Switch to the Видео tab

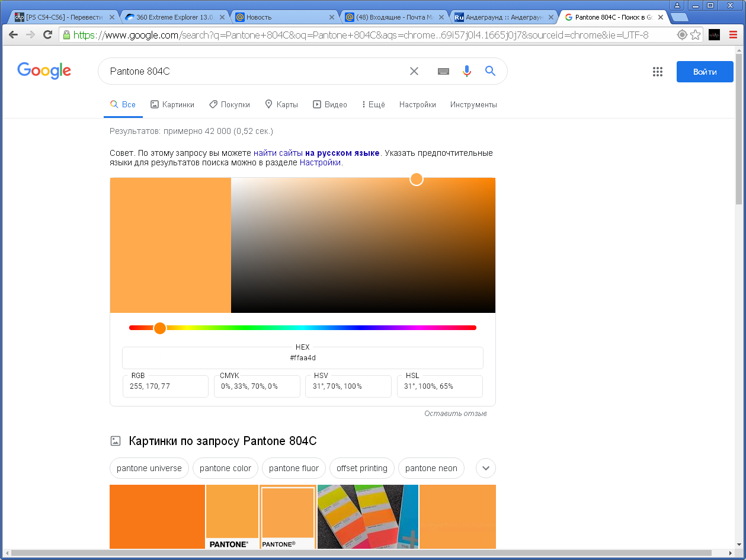[x=330, y=104]
